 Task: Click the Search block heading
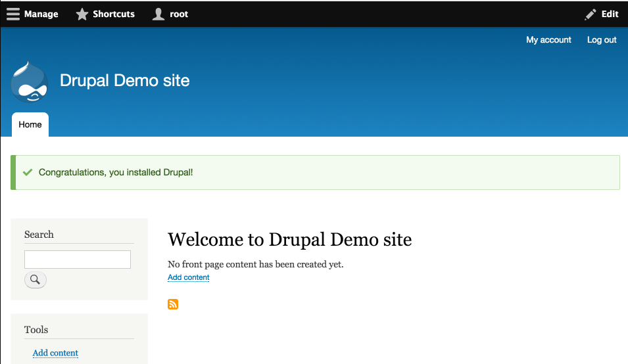(39, 235)
